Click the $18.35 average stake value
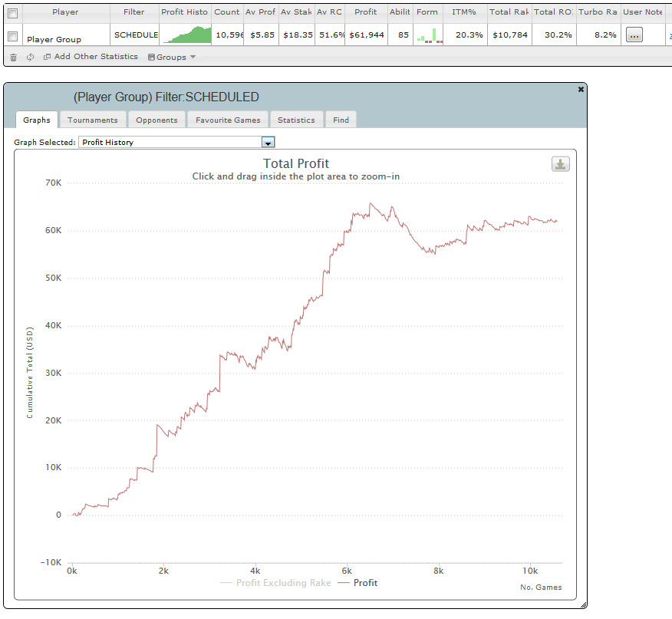The width and height of the screenshot is (672, 619). pyautogui.click(x=298, y=35)
